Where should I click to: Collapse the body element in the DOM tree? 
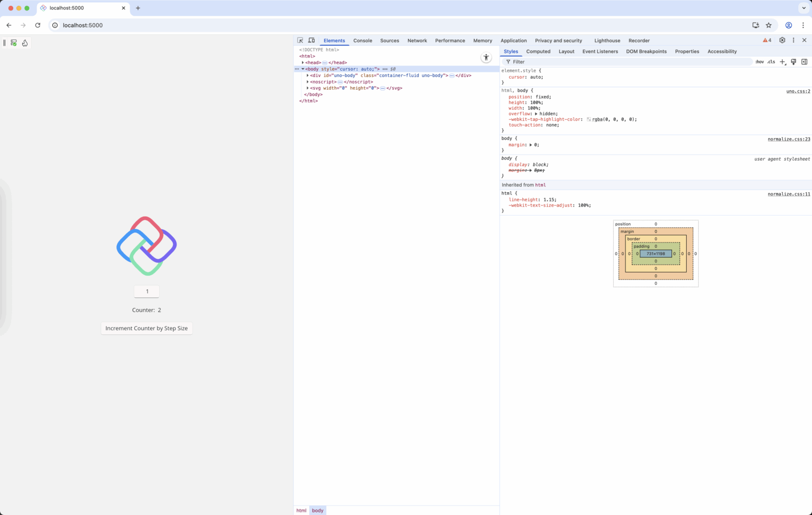click(x=302, y=69)
